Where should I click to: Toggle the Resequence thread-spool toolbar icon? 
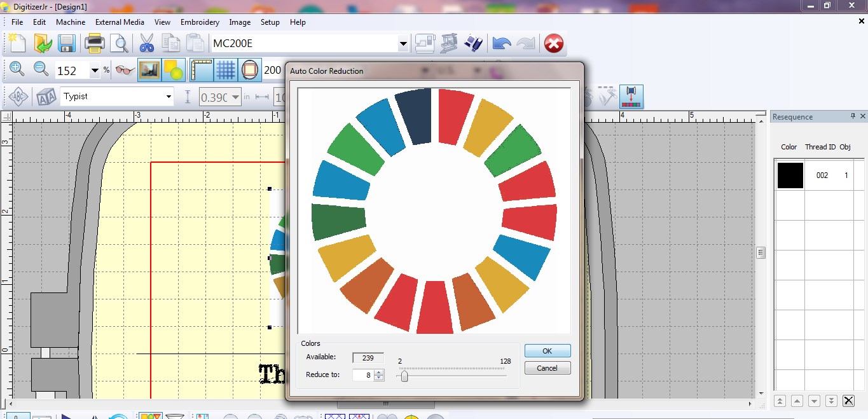(x=632, y=97)
